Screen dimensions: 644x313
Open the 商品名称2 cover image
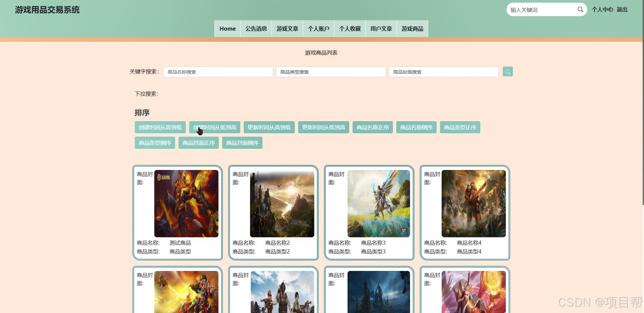(x=282, y=204)
